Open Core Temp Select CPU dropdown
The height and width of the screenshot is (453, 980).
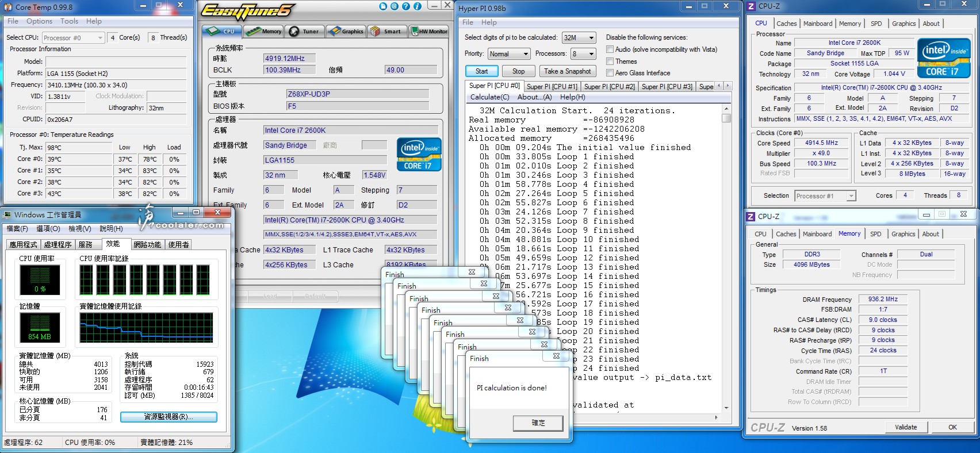pos(73,38)
